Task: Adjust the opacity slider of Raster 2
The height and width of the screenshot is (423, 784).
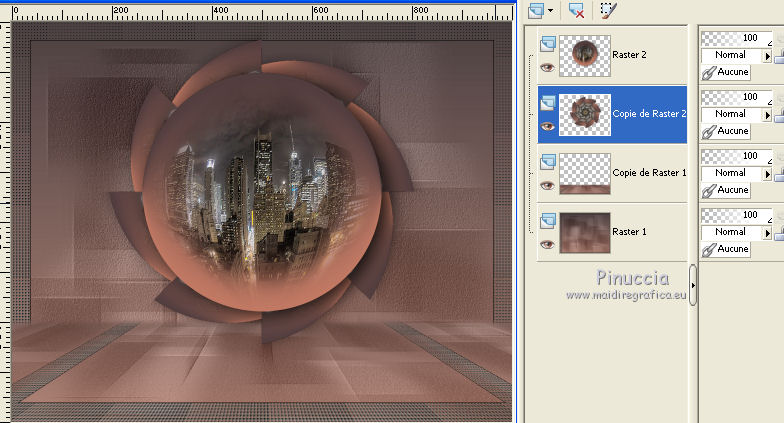Action: (x=736, y=38)
